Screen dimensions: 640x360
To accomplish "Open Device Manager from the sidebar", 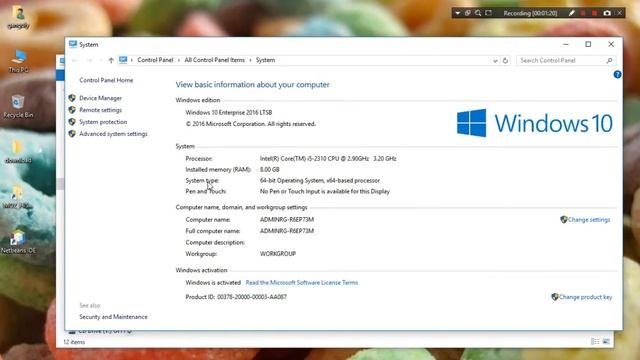I will coord(100,98).
